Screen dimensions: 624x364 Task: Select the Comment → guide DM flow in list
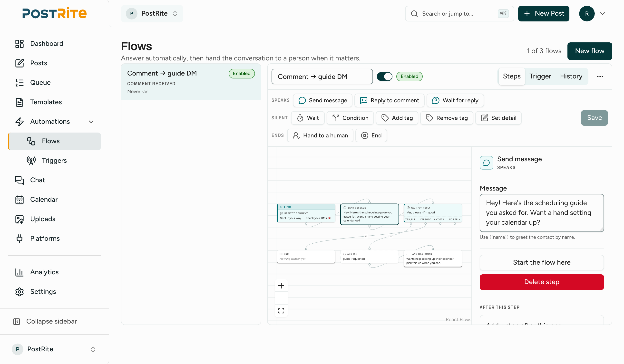191,82
